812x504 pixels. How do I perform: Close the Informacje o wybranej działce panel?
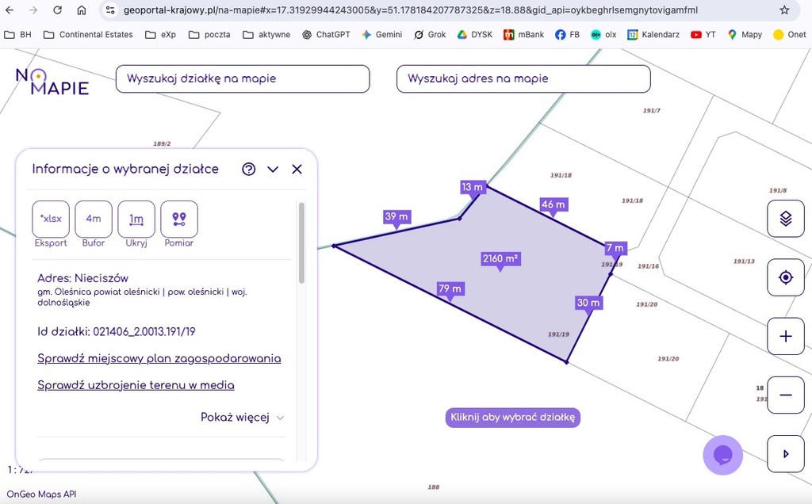pyautogui.click(x=297, y=170)
